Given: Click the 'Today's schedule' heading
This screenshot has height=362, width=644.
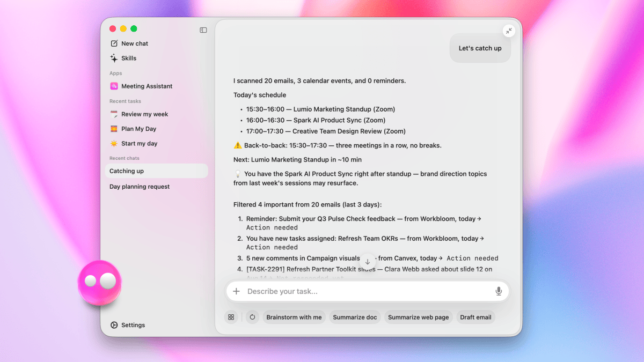Looking at the screenshot, I should [260, 95].
